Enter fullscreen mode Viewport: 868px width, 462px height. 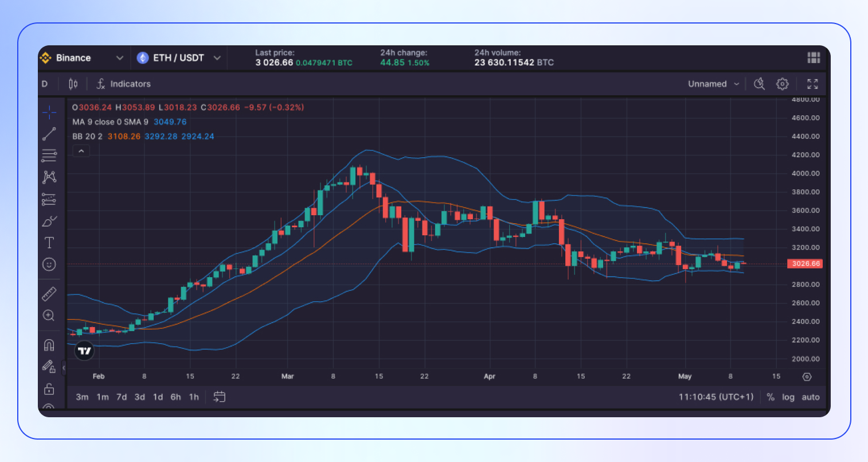[x=812, y=84]
